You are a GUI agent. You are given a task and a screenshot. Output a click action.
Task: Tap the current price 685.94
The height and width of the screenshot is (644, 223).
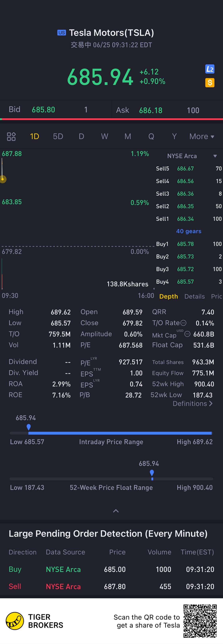[100, 77]
